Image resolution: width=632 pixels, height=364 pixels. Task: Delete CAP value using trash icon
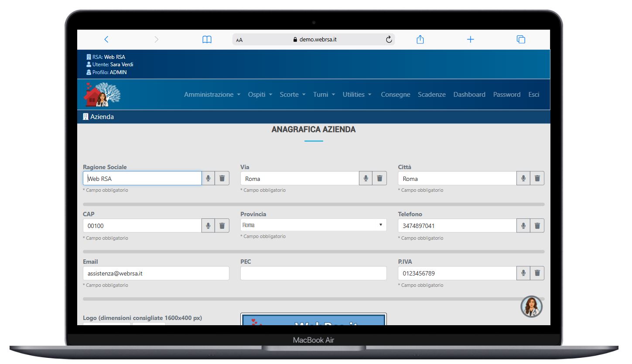coord(222,226)
